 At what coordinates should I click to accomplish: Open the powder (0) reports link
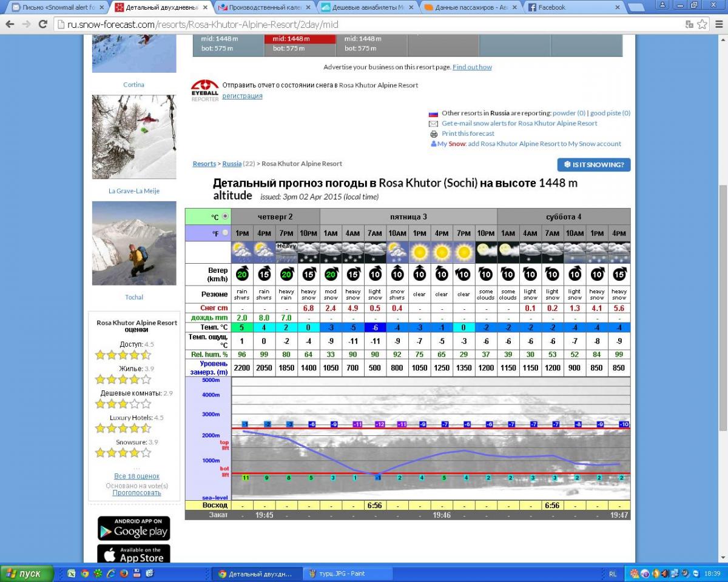coord(569,113)
